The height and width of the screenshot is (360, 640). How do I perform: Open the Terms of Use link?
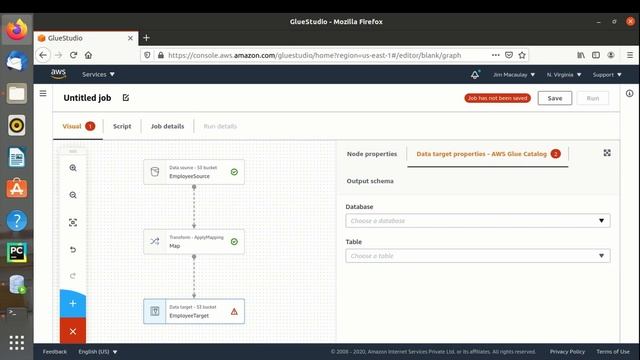click(x=613, y=351)
